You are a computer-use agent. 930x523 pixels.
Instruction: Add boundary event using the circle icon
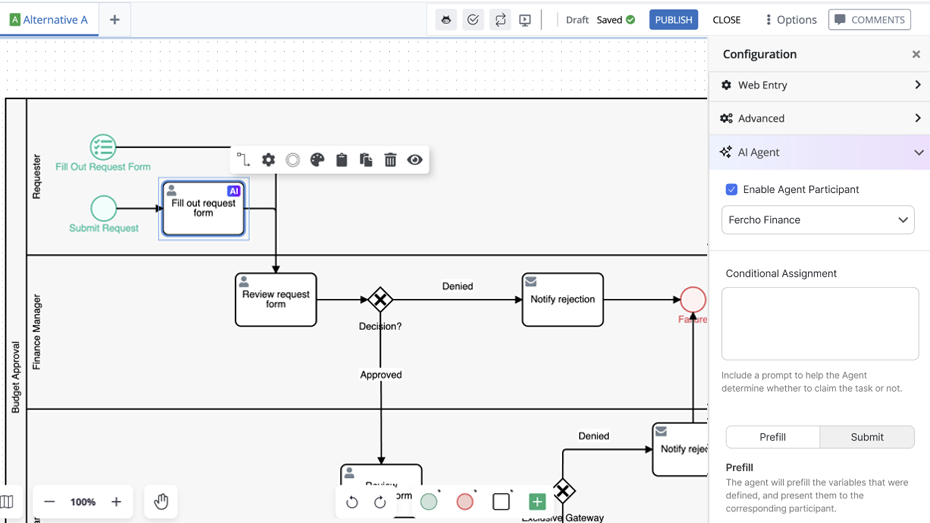293,160
